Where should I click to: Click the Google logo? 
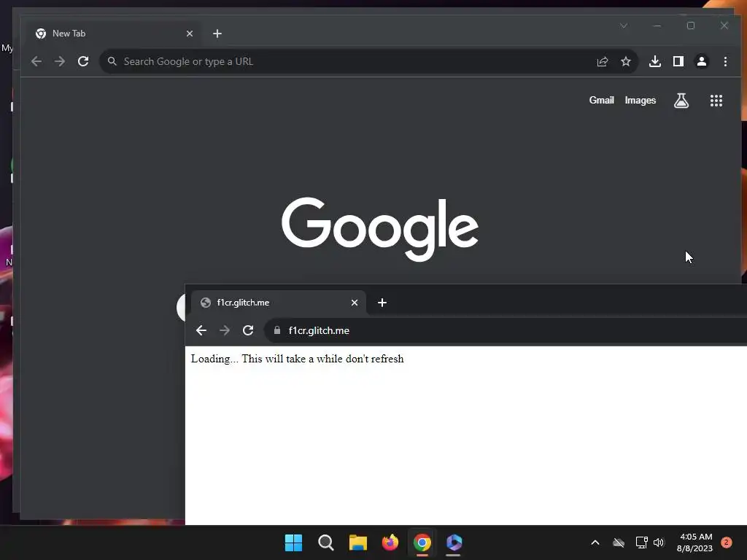[x=379, y=229]
